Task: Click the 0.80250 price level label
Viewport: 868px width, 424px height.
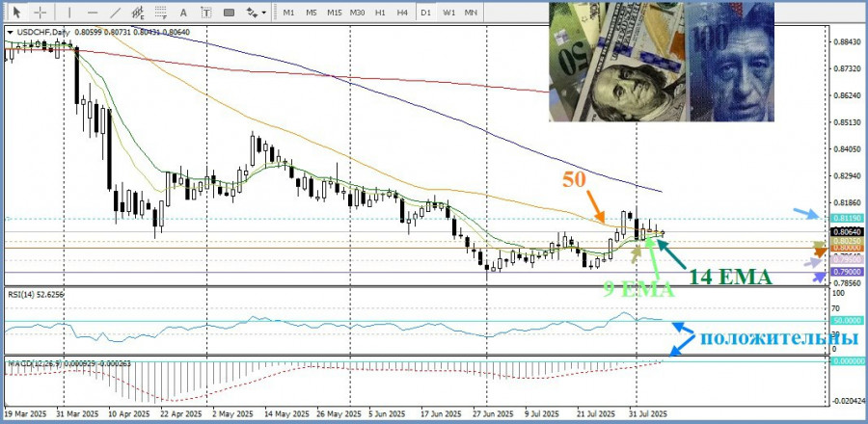Action: tap(848, 242)
